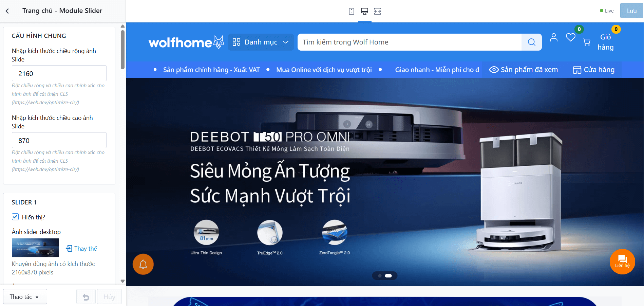Click the Ultra-Thin Design 81mm icon
This screenshot has height=306, width=644.
point(206,232)
